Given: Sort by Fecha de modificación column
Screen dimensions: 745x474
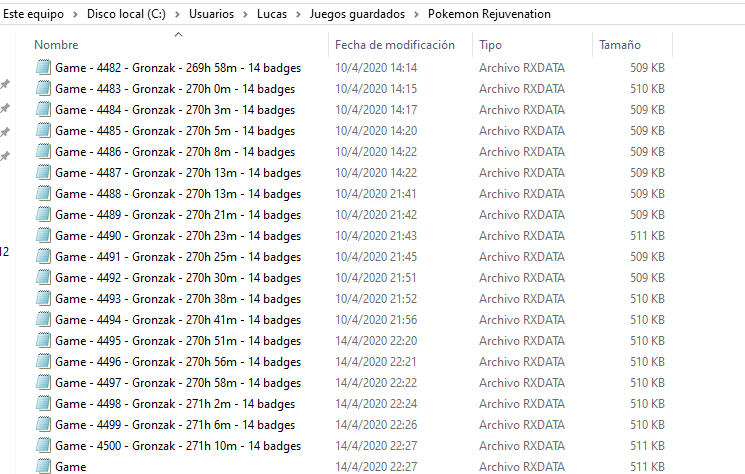Looking at the screenshot, I should point(394,45).
